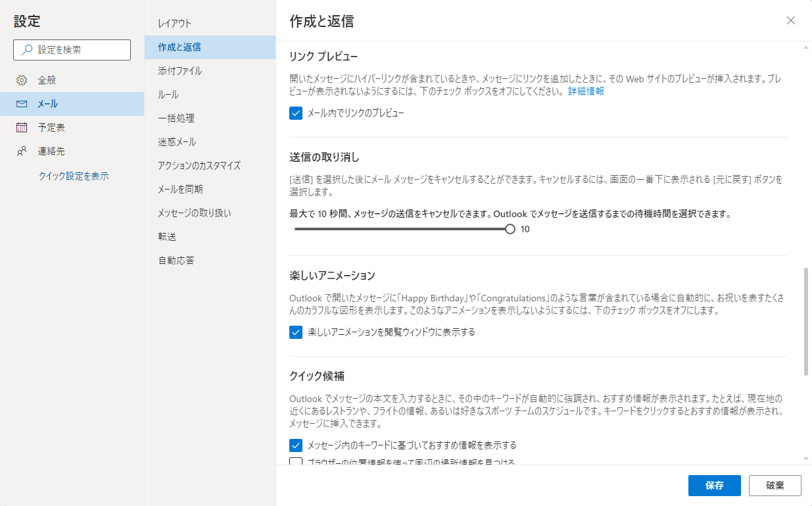Click the 設定を検索 input field
Screen dimensions: 812x506
pos(72,49)
